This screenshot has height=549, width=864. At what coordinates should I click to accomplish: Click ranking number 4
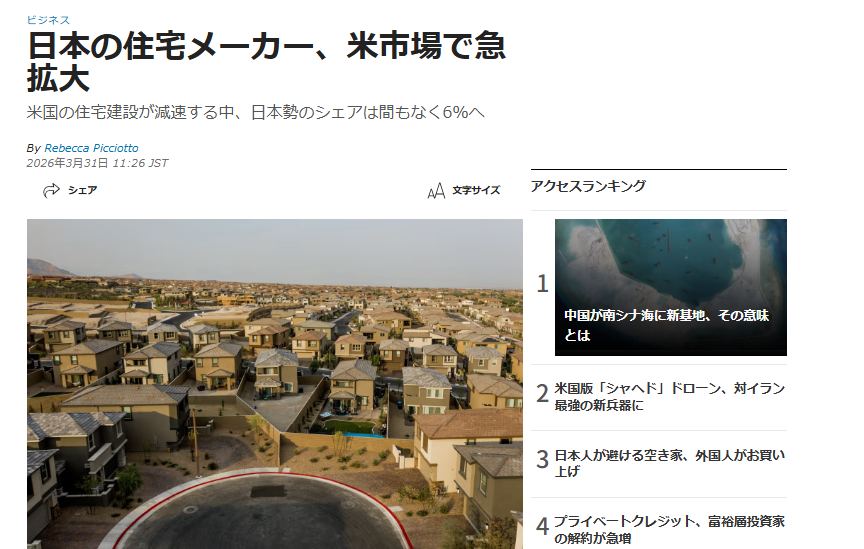(543, 526)
